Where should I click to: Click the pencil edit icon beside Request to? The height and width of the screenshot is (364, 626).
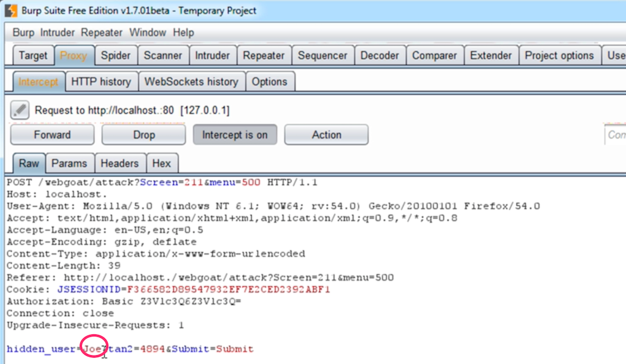[x=20, y=110]
